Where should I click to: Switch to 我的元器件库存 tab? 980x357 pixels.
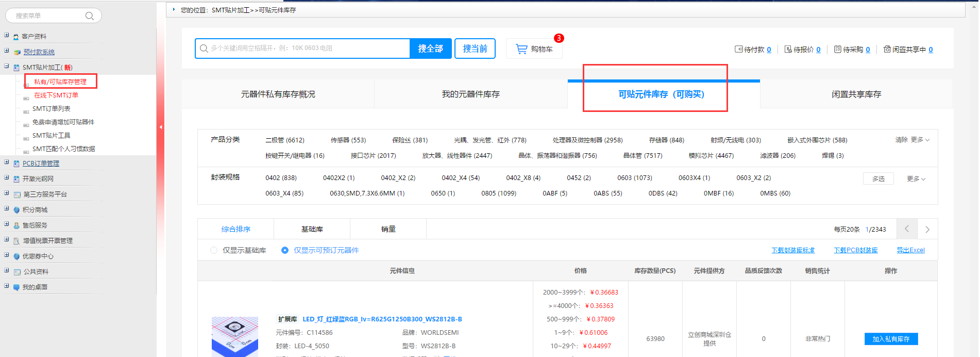point(470,94)
